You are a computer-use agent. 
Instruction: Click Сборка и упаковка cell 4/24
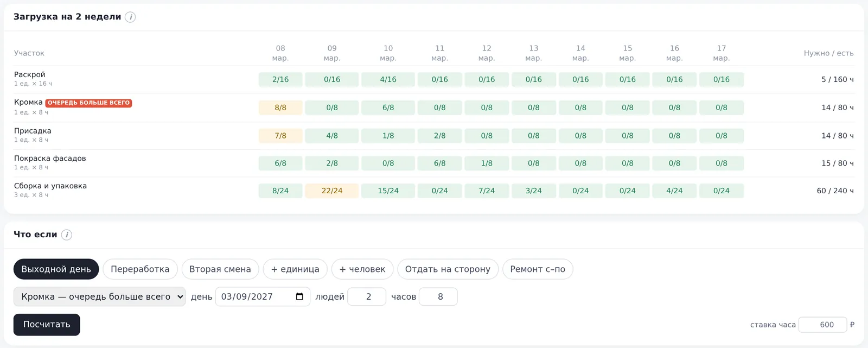click(x=674, y=191)
